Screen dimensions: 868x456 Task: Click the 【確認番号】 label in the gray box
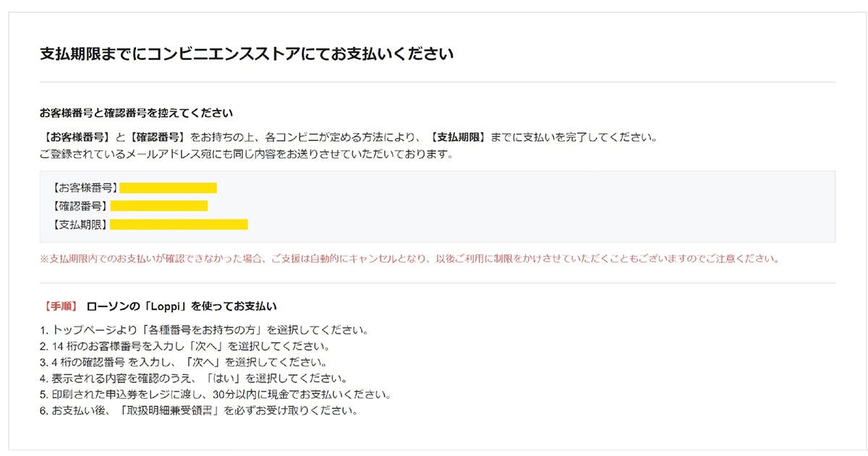[x=80, y=206]
